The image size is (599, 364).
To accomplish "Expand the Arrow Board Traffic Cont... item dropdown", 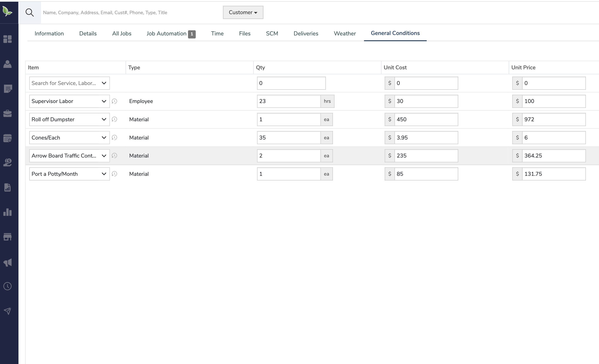I will [70, 156].
